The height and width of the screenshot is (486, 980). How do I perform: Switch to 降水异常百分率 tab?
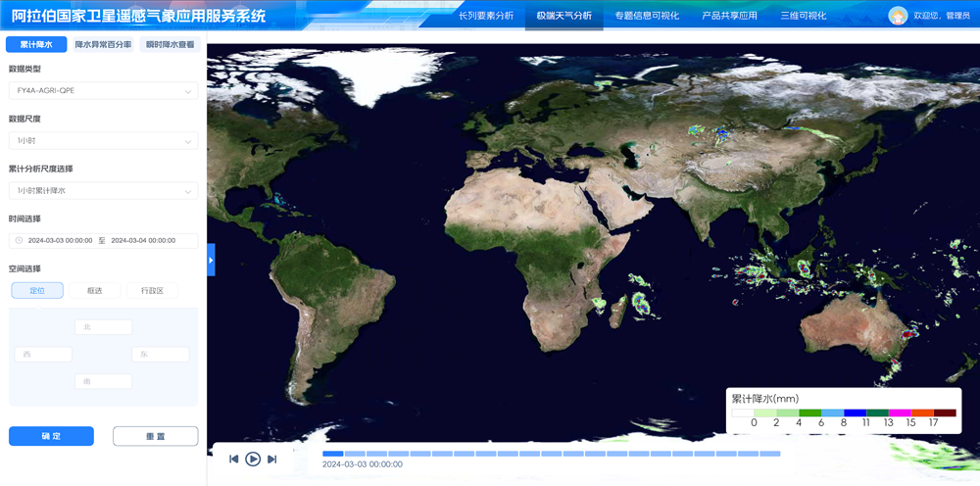[x=103, y=45]
